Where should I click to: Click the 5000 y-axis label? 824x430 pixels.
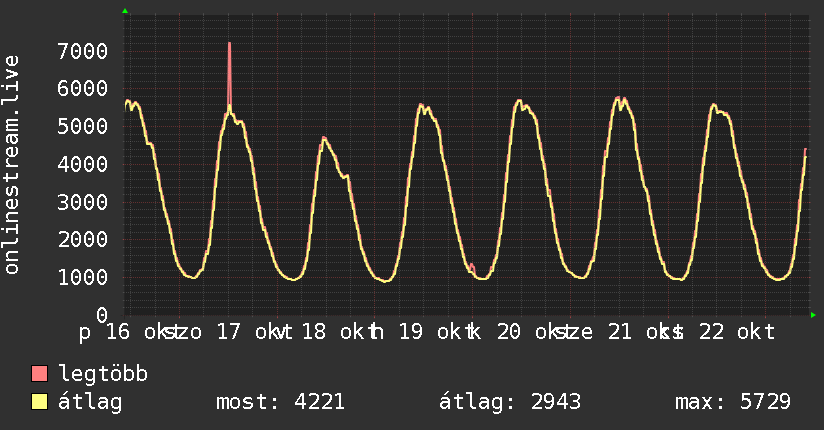[x=83, y=126]
